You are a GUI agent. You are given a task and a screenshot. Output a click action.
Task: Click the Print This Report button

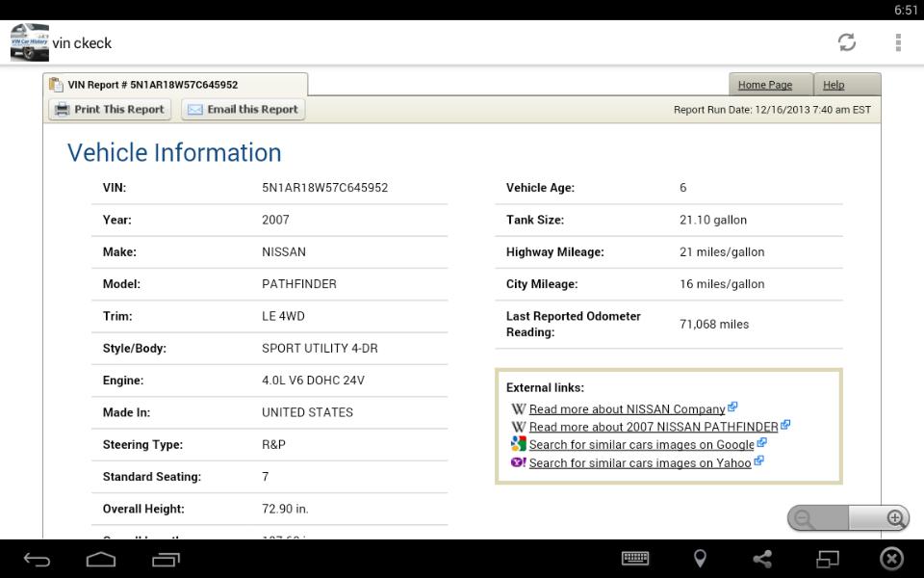pos(110,109)
